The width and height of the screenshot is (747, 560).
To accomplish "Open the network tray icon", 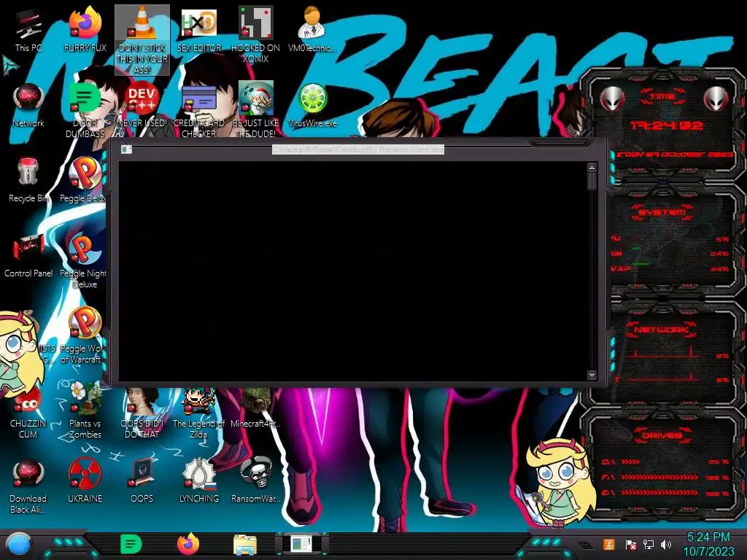I will coord(649,544).
